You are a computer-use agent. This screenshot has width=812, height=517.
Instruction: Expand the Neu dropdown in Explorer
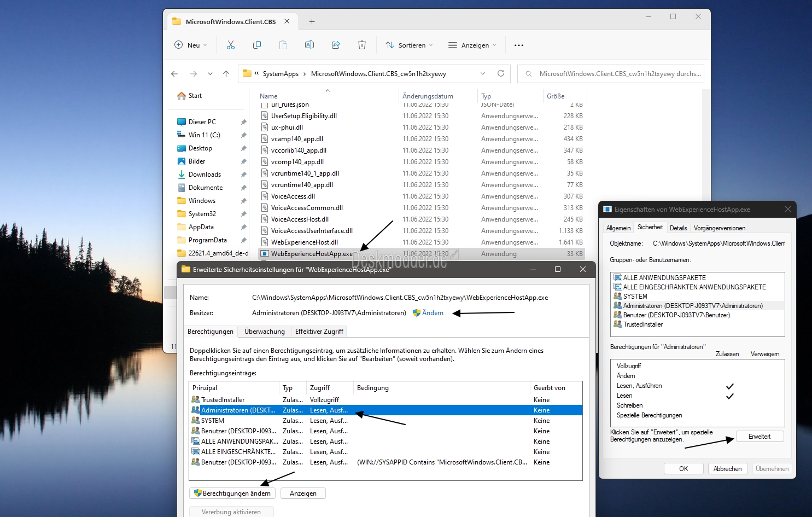pyautogui.click(x=191, y=45)
